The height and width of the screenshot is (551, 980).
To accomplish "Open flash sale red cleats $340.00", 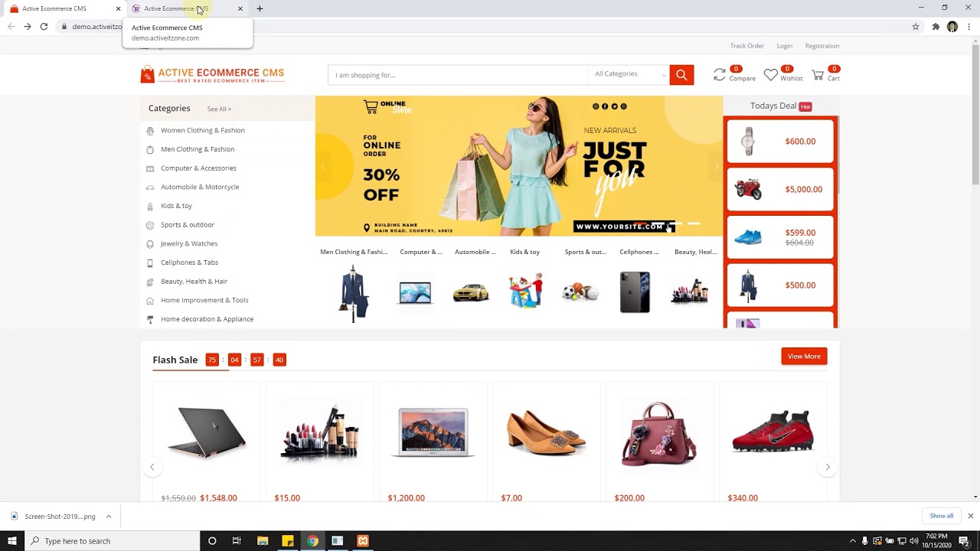I will coord(773,432).
